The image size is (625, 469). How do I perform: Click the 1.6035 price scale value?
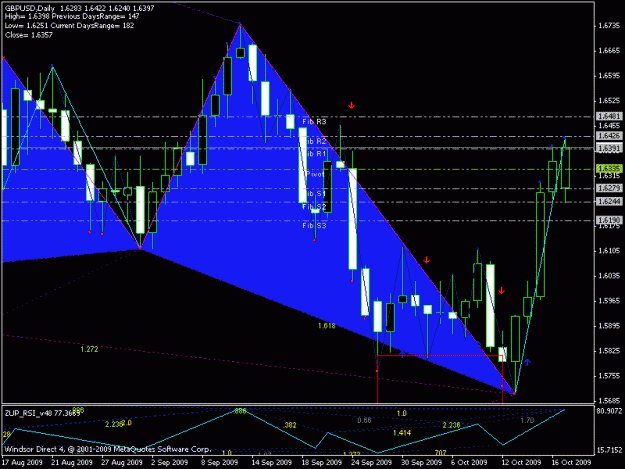coord(609,276)
